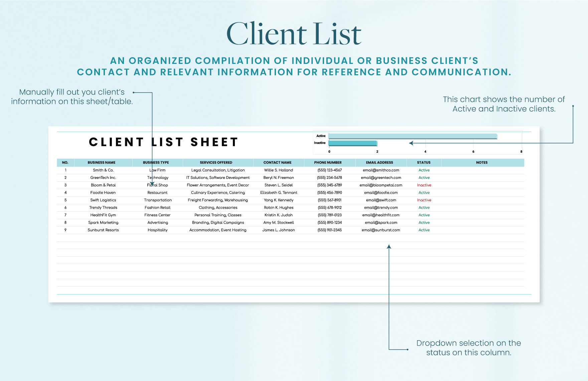This screenshot has width=588, height=381.
Task: Click the Client List page heading
Action: coord(294,33)
